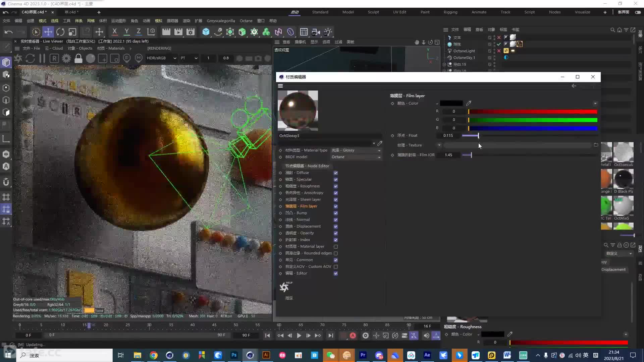Image resolution: width=644 pixels, height=362 pixels.
Task: Add a cube primitive object
Action: (206, 32)
